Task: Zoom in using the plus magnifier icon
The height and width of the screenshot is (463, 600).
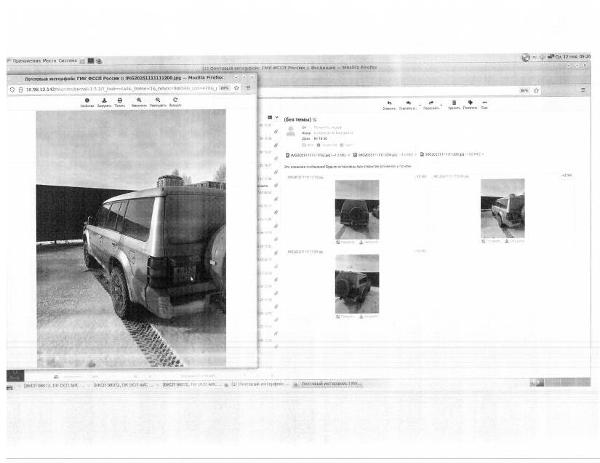Action: pos(157,101)
